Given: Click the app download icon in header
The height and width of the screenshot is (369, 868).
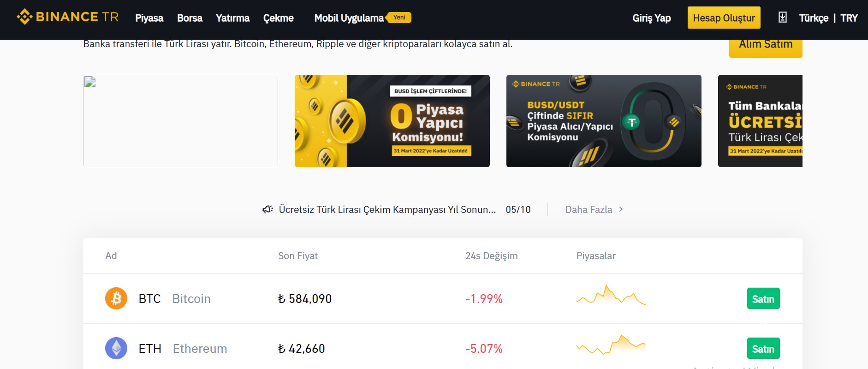Looking at the screenshot, I should [x=782, y=18].
